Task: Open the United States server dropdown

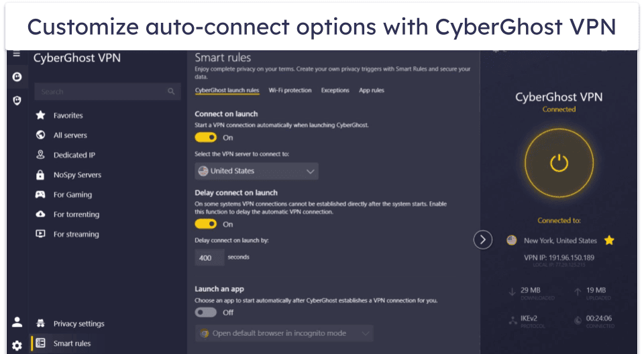Action: click(x=256, y=171)
